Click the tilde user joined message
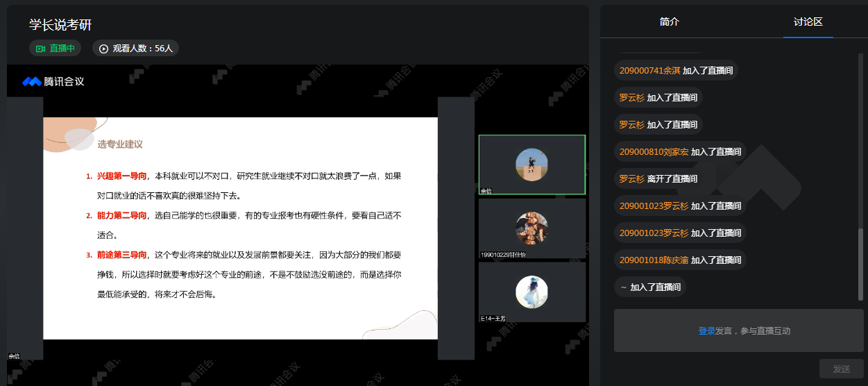This screenshot has height=386, width=868. [650, 287]
